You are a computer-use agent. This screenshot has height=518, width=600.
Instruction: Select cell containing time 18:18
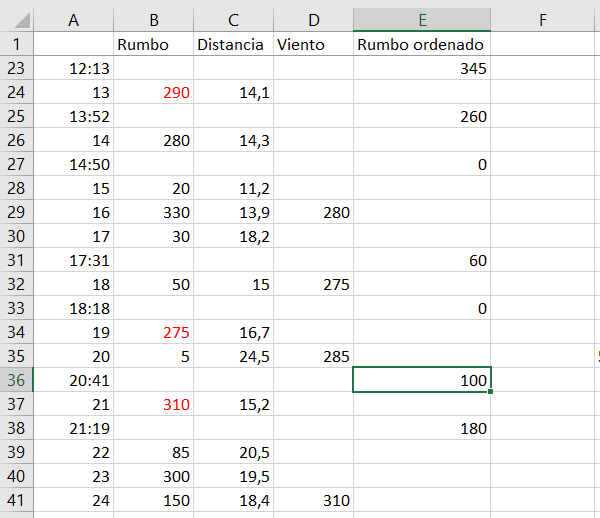[73, 308]
